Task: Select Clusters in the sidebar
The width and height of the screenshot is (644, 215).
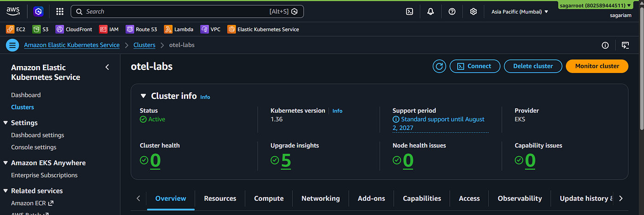Action: 23,107
